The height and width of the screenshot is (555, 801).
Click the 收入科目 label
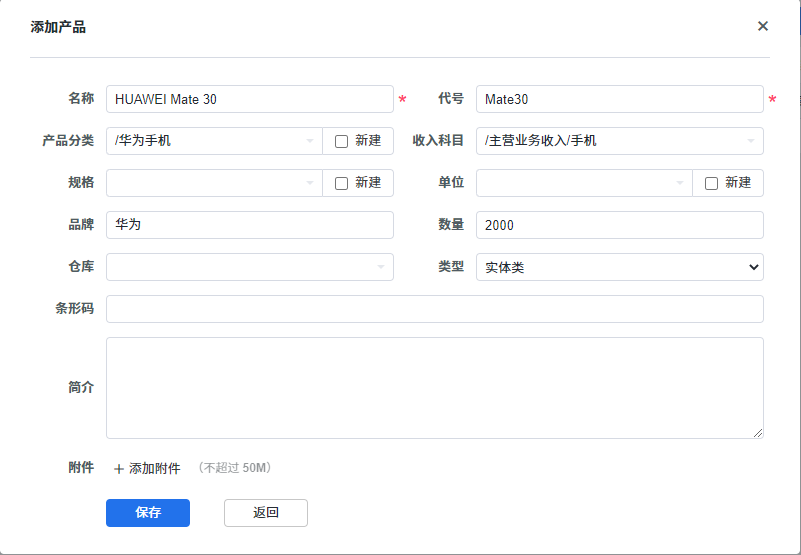pos(438,141)
